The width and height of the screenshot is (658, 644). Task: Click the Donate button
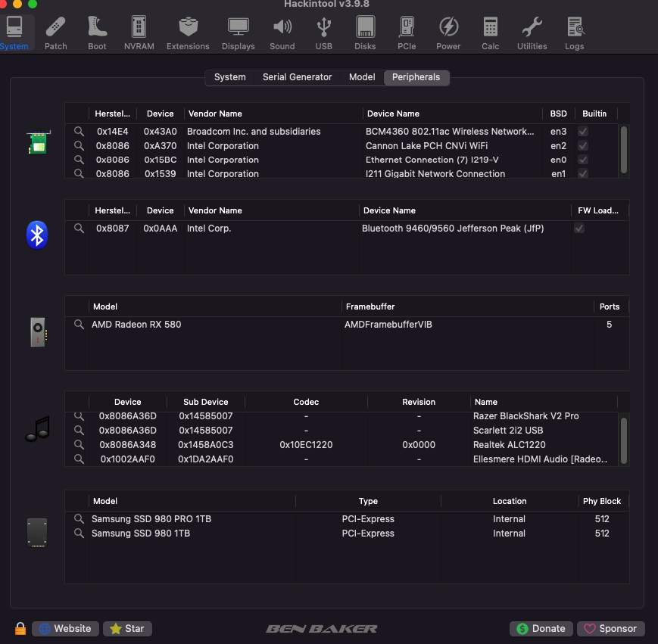pos(541,629)
